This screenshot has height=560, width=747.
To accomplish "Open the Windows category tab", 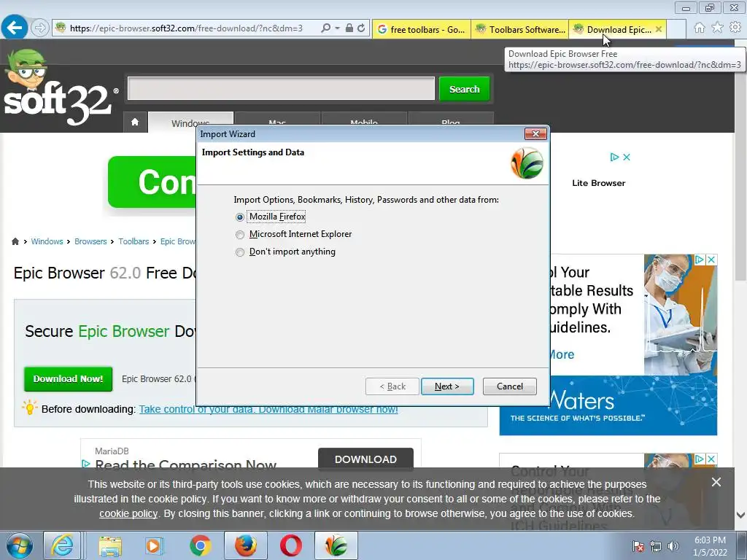I will (x=190, y=122).
